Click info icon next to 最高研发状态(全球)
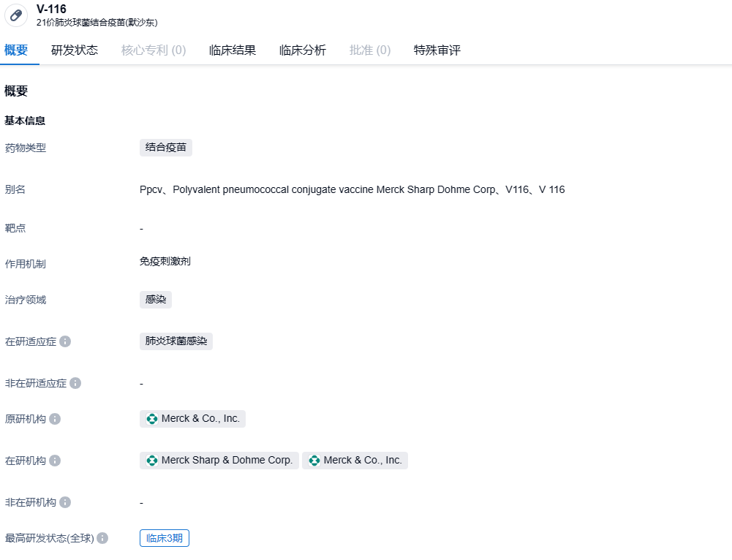Screen dimensions: 732x560 pyautogui.click(x=102, y=538)
